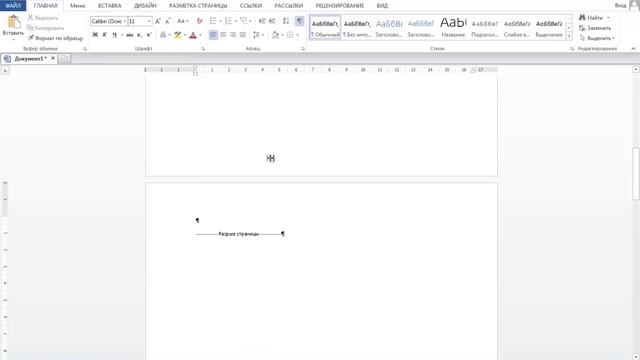
Task: Click the Find (Найти) binoculars icon
Action: [x=582, y=18]
